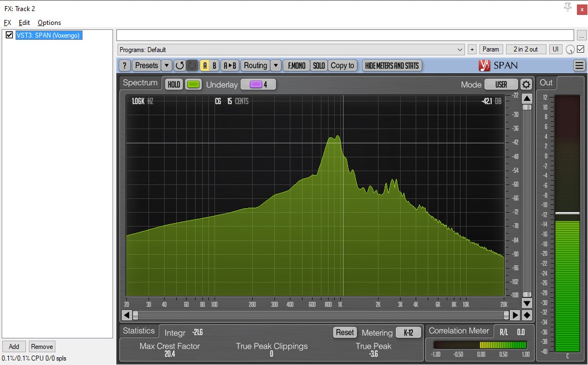588x365 pixels.
Task: Open the Underlay purple 4 selector
Action: pyautogui.click(x=258, y=84)
